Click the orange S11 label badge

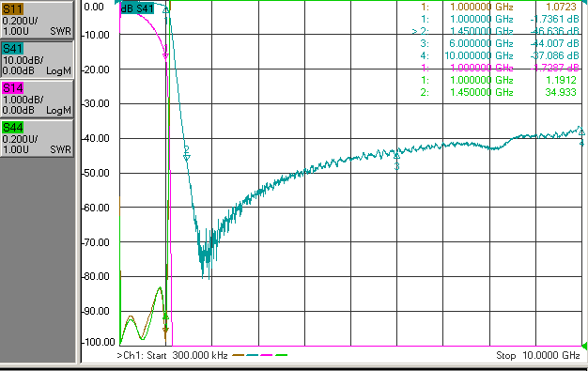point(12,9)
